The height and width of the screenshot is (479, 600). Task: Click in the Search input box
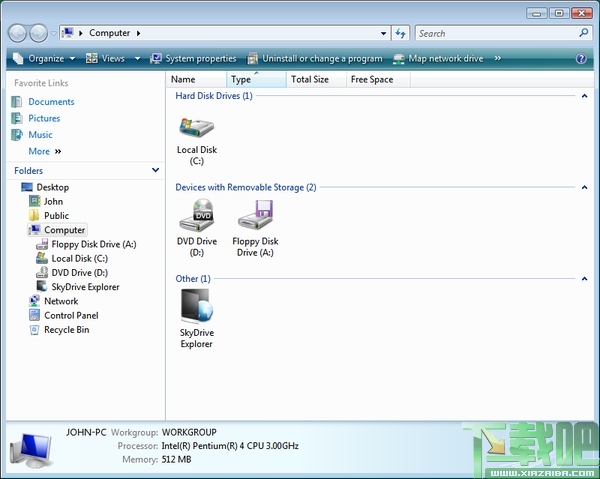(x=497, y=33)
